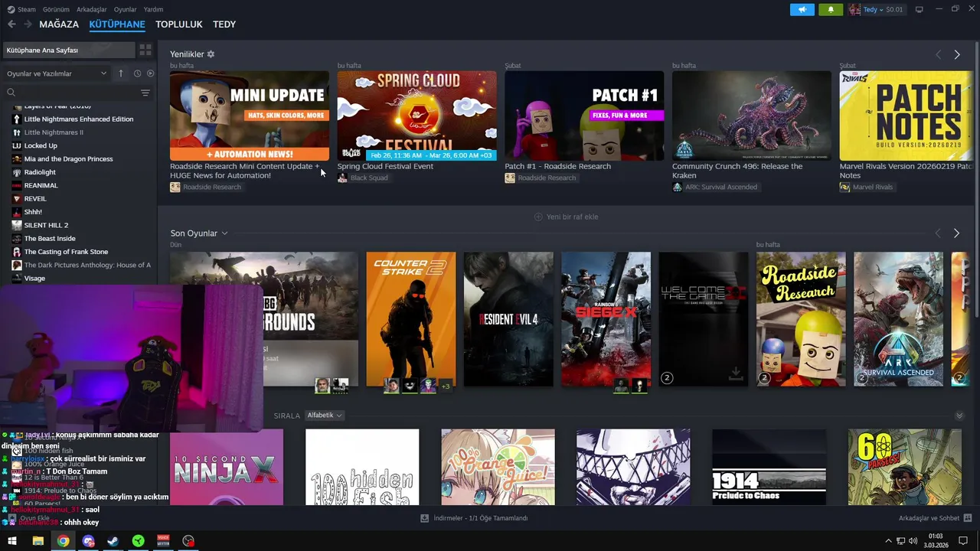
Task: Collapse the shelf with double chevron icon
Action: (959, 416)
